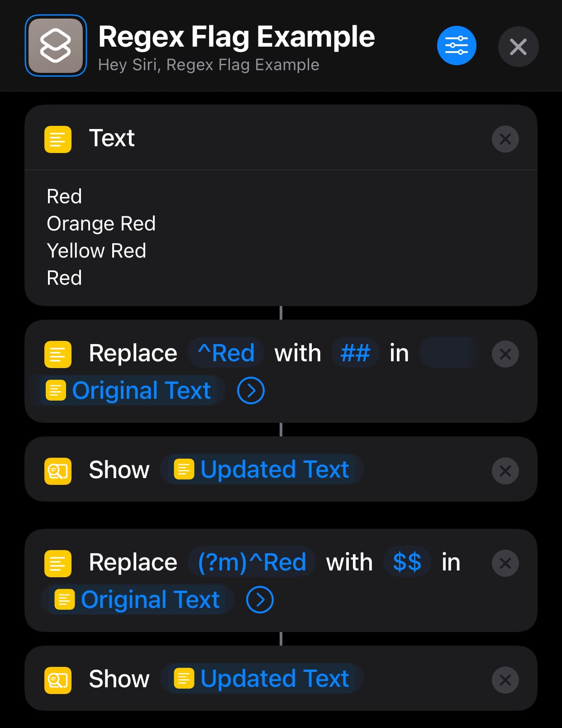Open the Updated Text variable in the first Show action
The width and height of the screenshot is (562, 728).
click(x=262, y=470)
